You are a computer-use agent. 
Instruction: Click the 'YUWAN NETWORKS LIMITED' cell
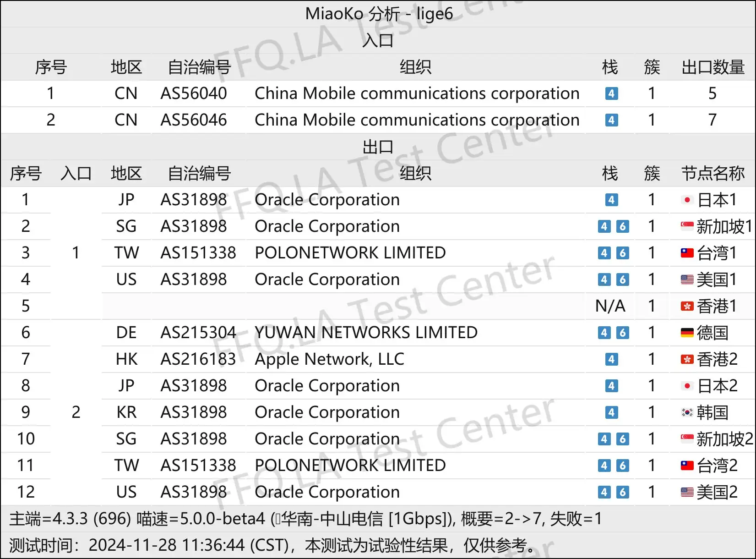pos(366,333)
